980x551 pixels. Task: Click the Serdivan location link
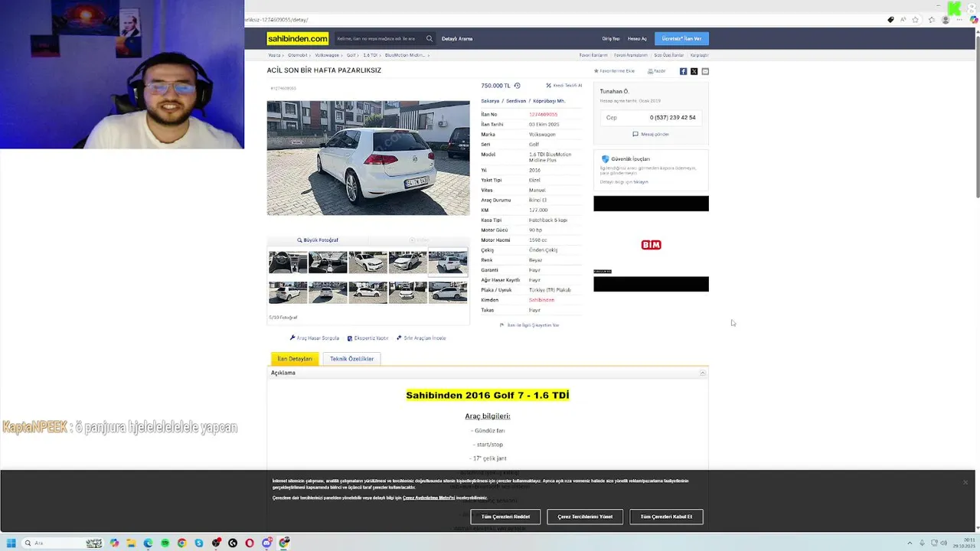click(x=516, y=101)
